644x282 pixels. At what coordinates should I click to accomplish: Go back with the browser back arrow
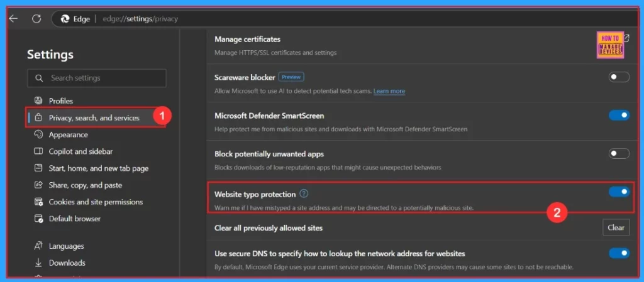click(x=14, y=19)
